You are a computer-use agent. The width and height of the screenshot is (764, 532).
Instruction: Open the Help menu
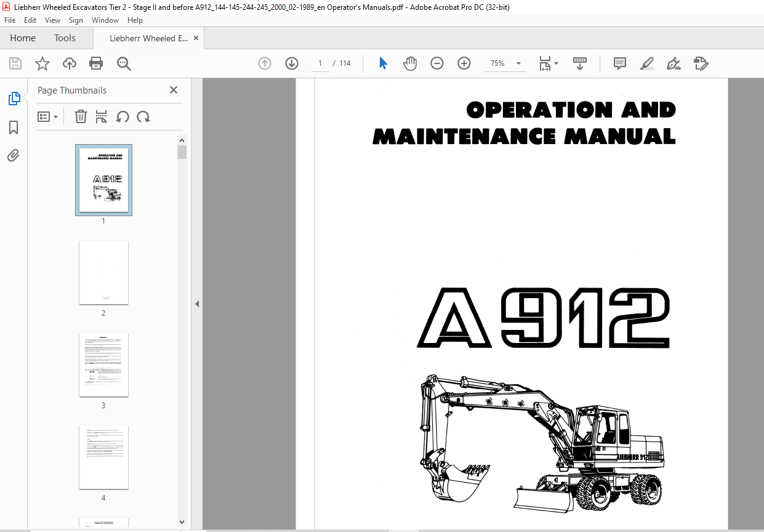pos(135,20)
